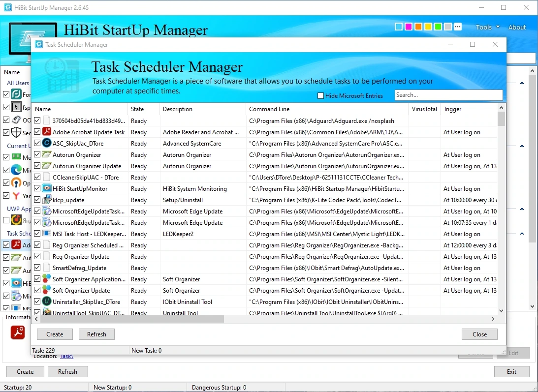
Task: Click the CCleanerSkipUAC file icon
Action: 47,177
